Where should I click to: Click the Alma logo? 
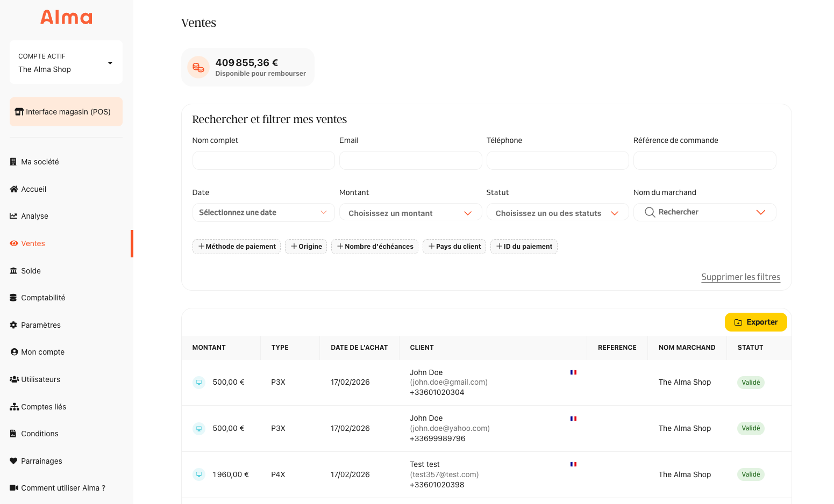pyautogui.click(x=66, y=17)
